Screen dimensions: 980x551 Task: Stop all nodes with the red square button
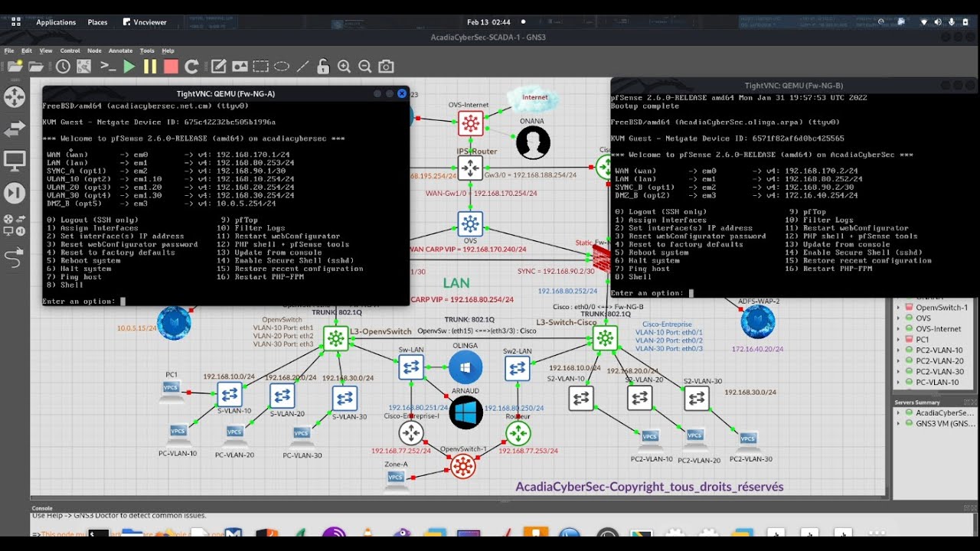point(171,67)
